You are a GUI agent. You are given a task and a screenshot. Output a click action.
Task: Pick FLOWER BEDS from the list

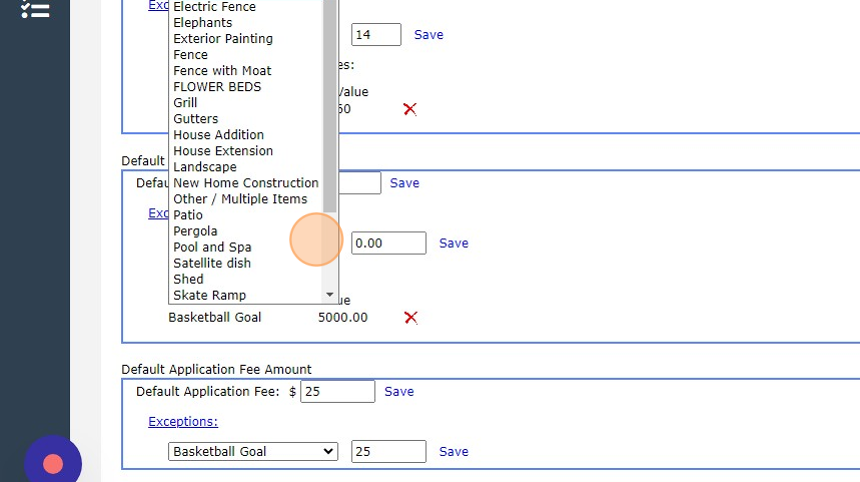click(x=217, y=87)
